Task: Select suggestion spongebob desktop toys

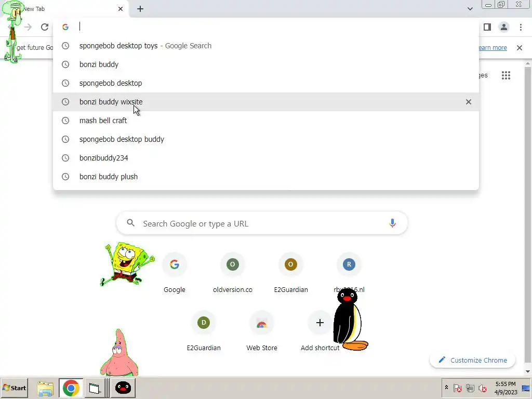Action: (266, 46)
